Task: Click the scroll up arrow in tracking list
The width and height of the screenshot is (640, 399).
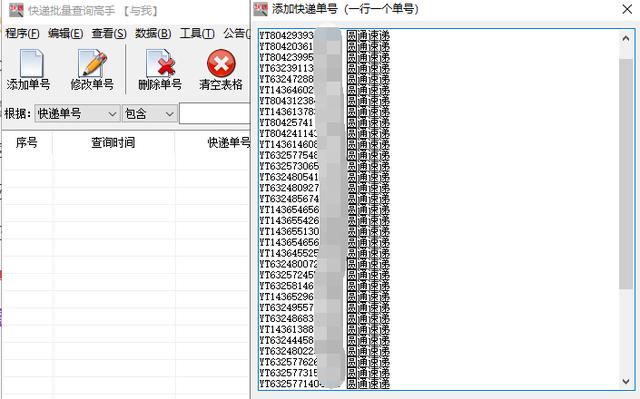Action: 626,39
